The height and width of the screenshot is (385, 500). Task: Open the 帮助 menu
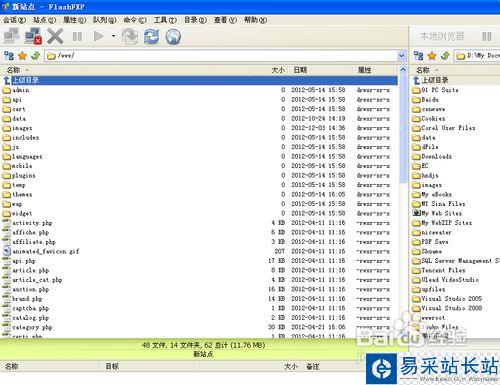click(255, 20)
